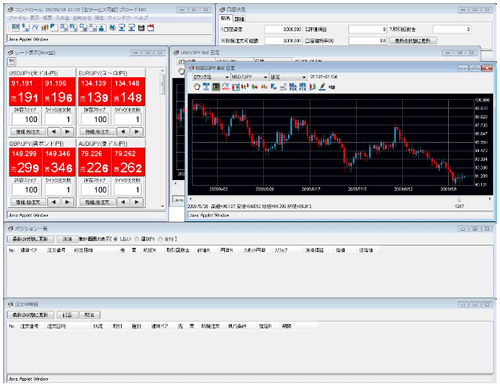Click the wavy line indicator icon in chart toolbar
Screen dimensions: 500x385
(x=225, y=87)
